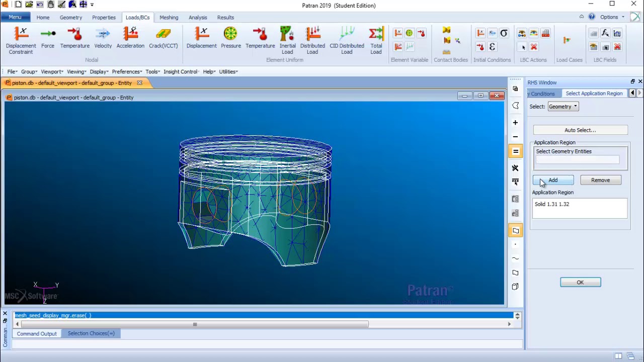The image size is (644, 362).
Task: Expand the Options dropdown in title bar
Action: (612, 17)
